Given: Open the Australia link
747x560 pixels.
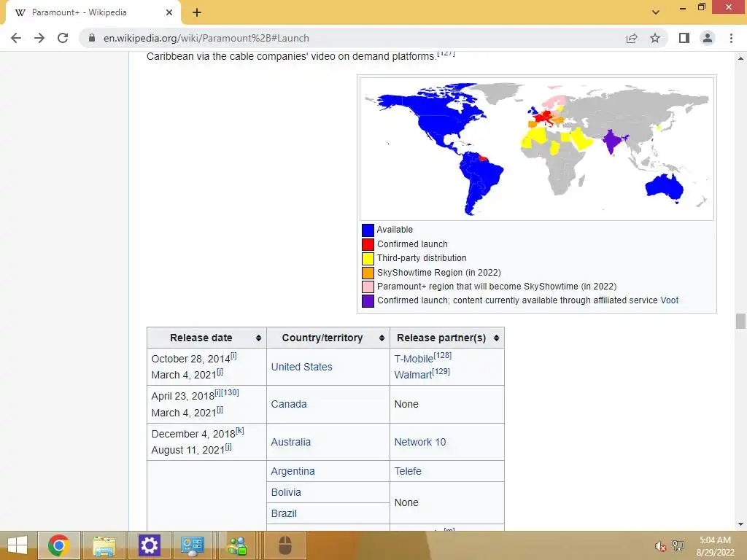Looking at the screenshot, I should (290, 442).
